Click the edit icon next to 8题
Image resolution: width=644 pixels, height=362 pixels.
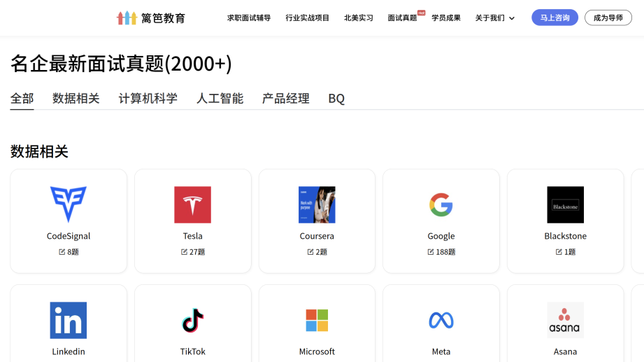coord(62,252)
